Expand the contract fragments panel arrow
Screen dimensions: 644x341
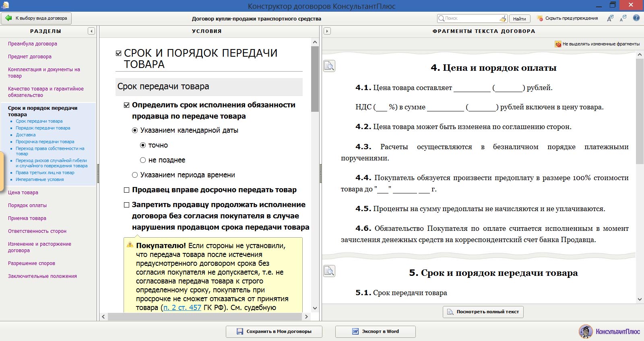pyautogui.click(x=327, y=31)
